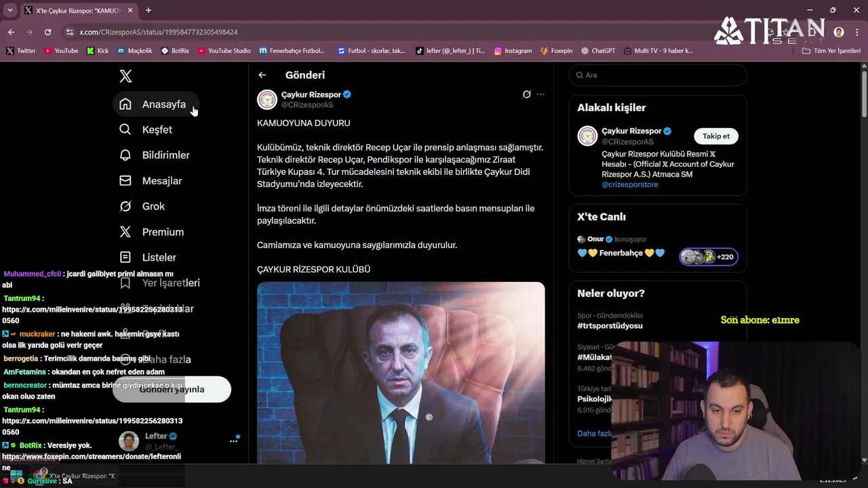Open #trtsportstudyosu trending topic

[x=610, y=325]
